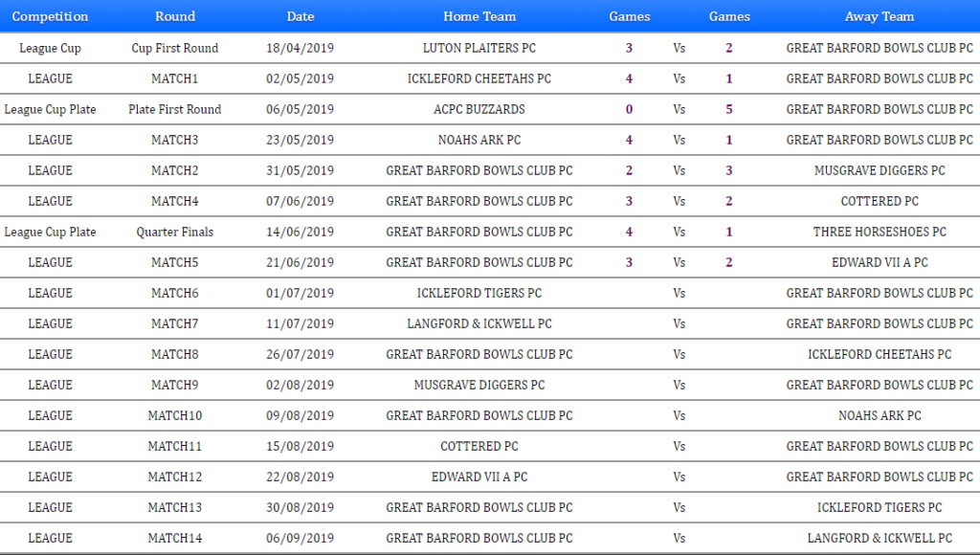980x555 pixels.
Task: Click the Date column header
Action: click(x=300, y=16)
